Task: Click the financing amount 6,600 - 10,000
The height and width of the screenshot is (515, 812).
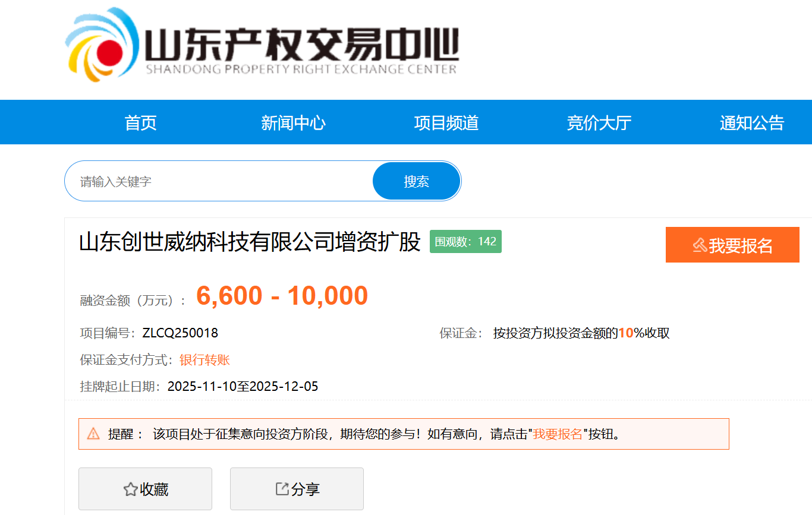Action: (x=282, y=296)
